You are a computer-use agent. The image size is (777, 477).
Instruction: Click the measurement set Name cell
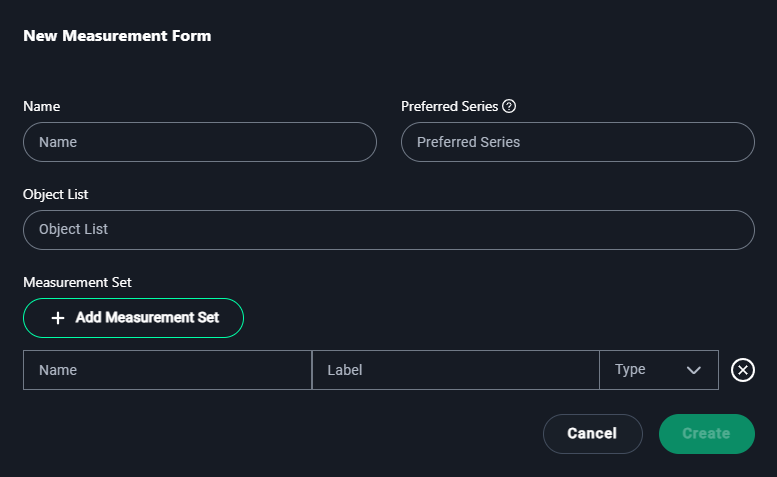click(x=167, y=370)
